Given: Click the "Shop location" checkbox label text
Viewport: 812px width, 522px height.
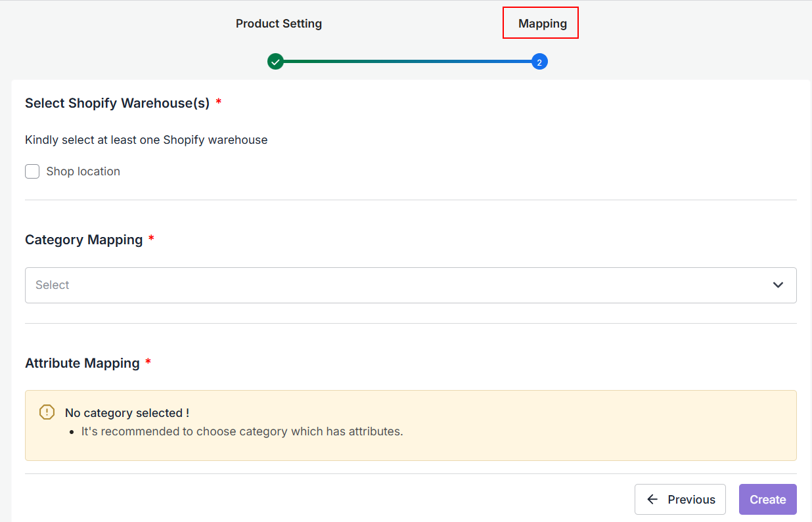Looking at the screenshot, I should [83, 171].
